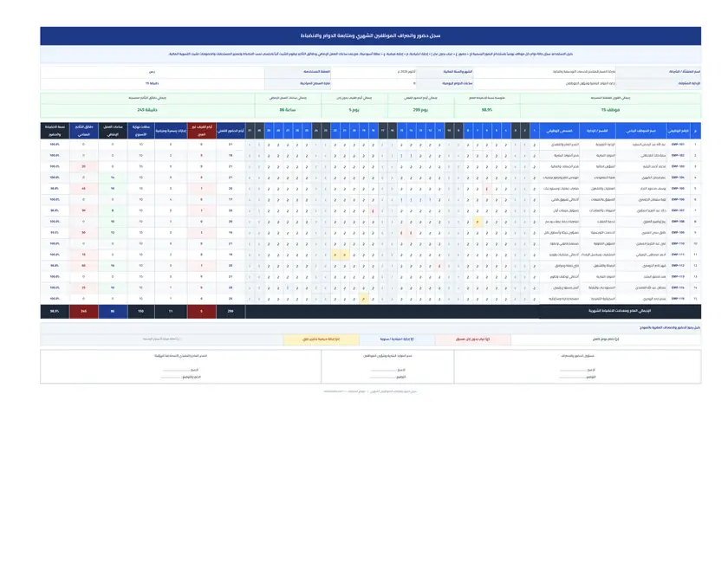Screen dimensions: 728x562
Task: Click the 98.9% average discipline summary value
Action: [486, 110]
